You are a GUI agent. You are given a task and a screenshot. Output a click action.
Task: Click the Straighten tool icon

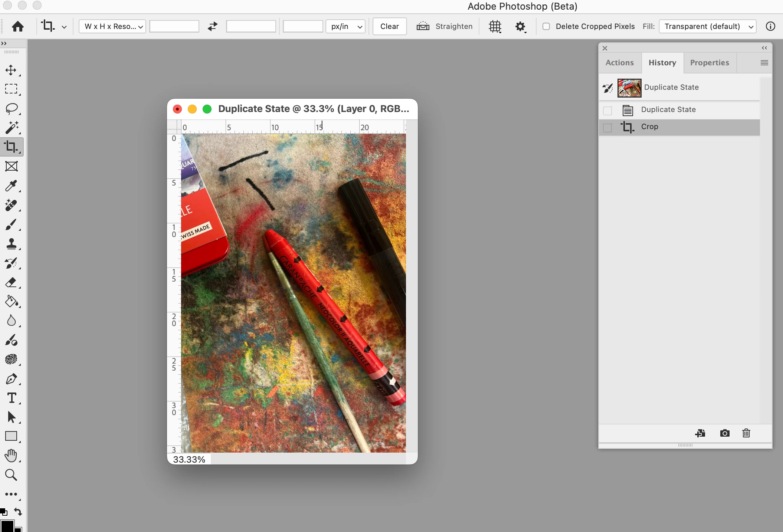click(x=423, y=26)
